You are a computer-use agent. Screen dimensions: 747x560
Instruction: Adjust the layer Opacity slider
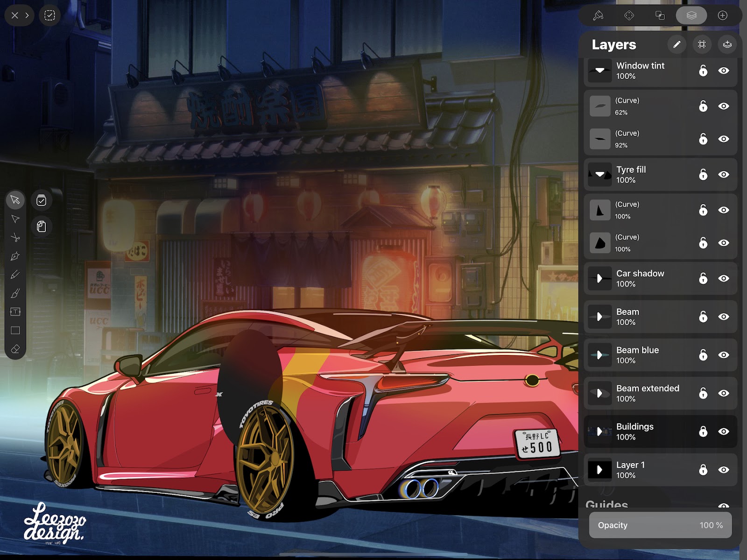[x=660, y=525]
